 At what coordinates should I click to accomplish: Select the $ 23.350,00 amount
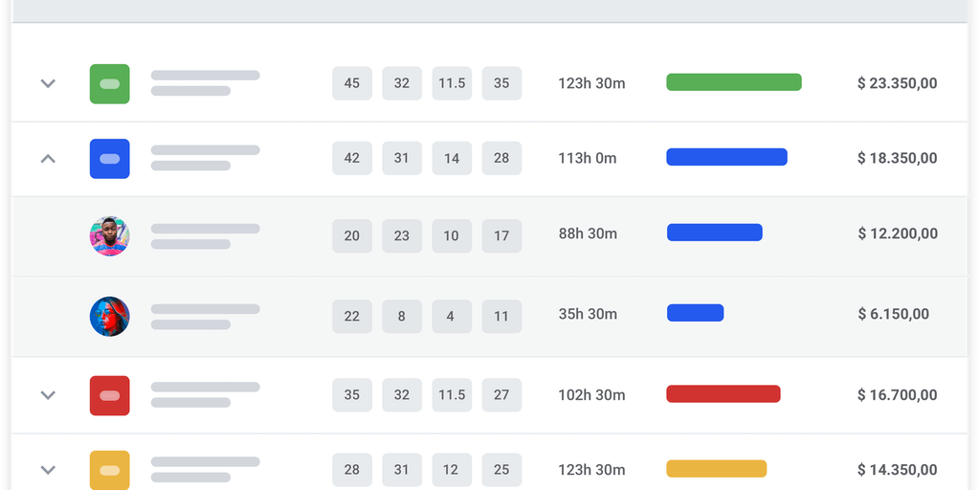coord(897,83)
